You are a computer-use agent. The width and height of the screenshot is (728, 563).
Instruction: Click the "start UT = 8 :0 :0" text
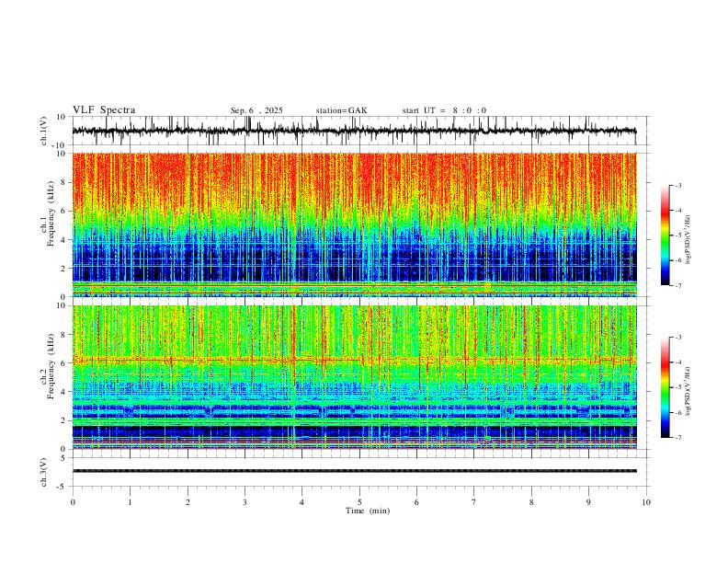(x=444, y=110)
